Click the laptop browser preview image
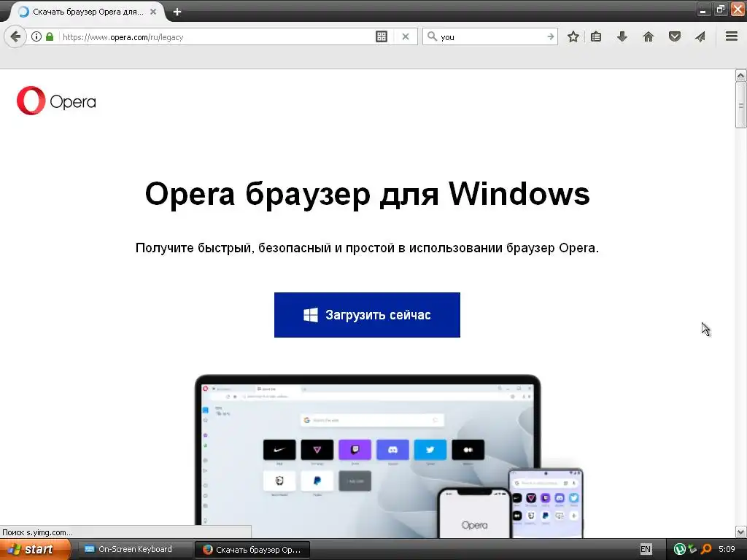The width and height of the screenshot is (747, 560). pyautogui.click(x=368, y=456)
